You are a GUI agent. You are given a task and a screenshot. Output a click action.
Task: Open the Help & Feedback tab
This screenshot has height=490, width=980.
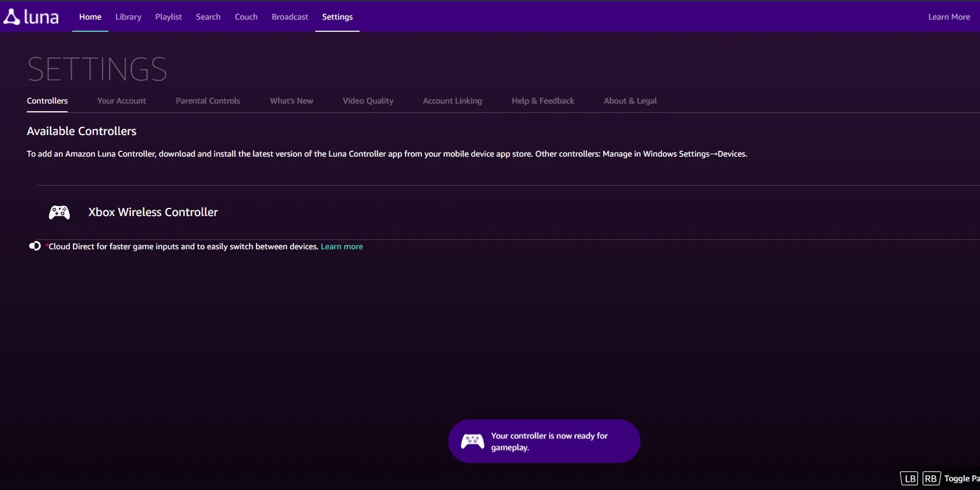point(543,101)
